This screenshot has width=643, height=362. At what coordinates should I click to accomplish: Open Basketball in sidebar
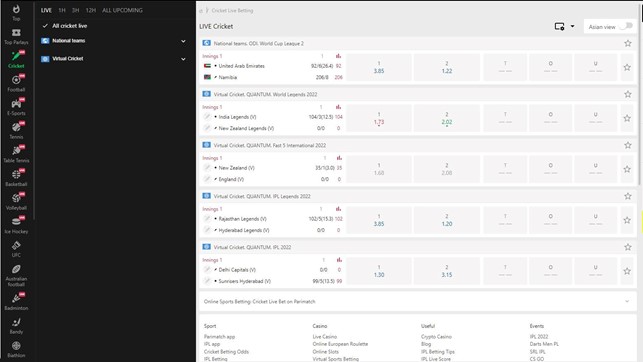tap(16, 178)
